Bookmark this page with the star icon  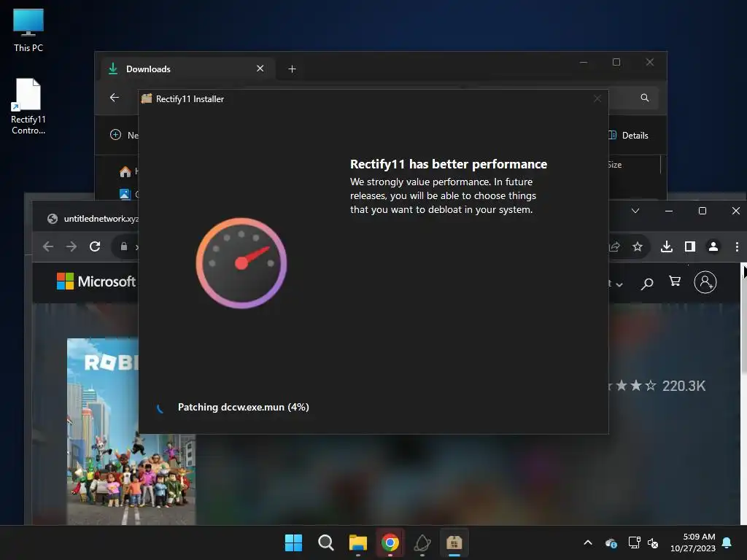638,246
